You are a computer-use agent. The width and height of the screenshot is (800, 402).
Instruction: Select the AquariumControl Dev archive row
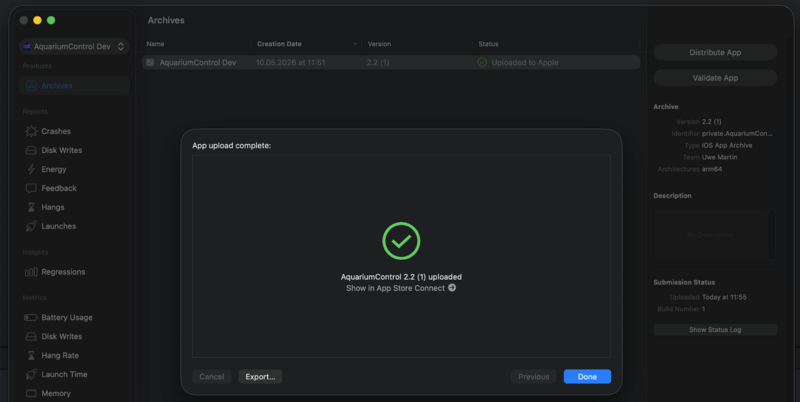pos(391,62)
